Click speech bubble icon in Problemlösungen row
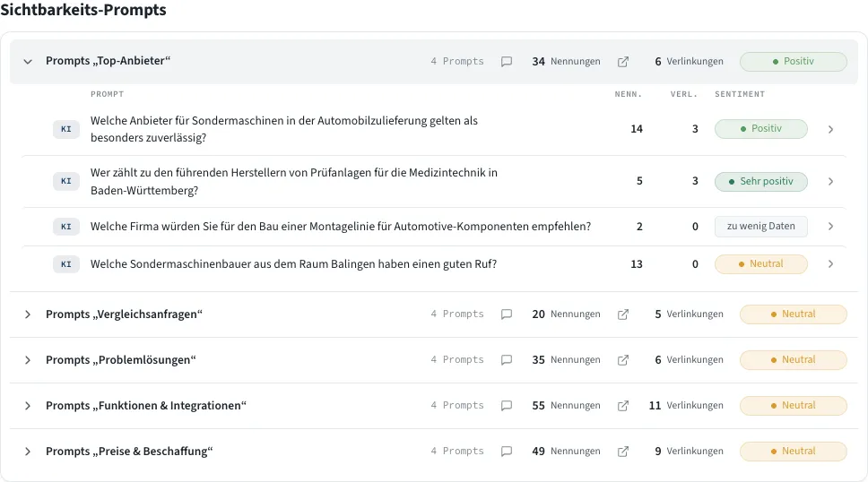This screenshot has width=868, height=482. [507, 360]
